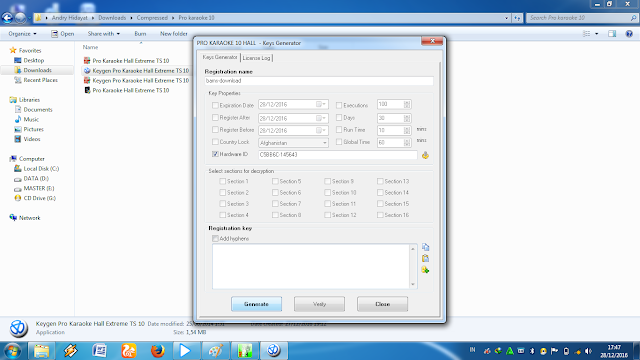The width and height of the screenshot is (640, 360).
Task: Open Word from the taskbar
Action: coord(100,351)
